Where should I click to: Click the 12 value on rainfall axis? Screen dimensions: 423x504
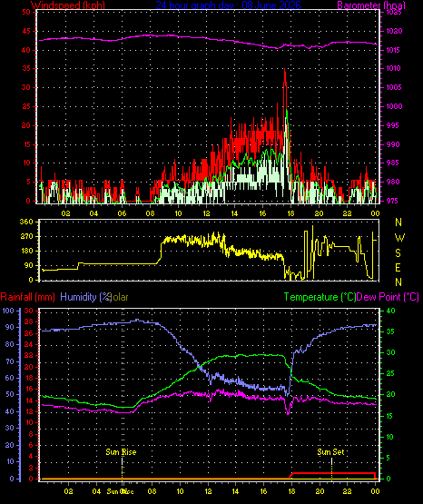[29, 411]
